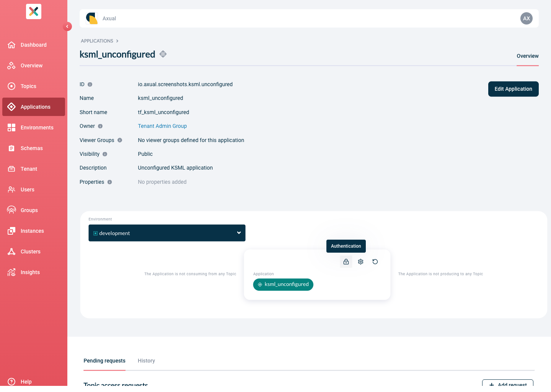Viewport: 551px width, 392px height.
Task: Select the Pending requests tab
Action: tap(104, 361)
